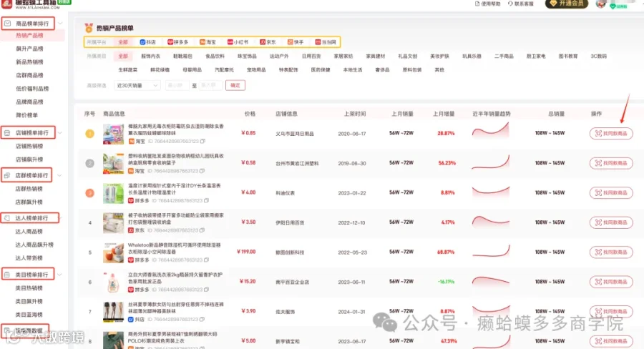Filter category by 食品饮料
Image resolution: width=644 pixels, height=349 pixels.
[x=215, y=56]
